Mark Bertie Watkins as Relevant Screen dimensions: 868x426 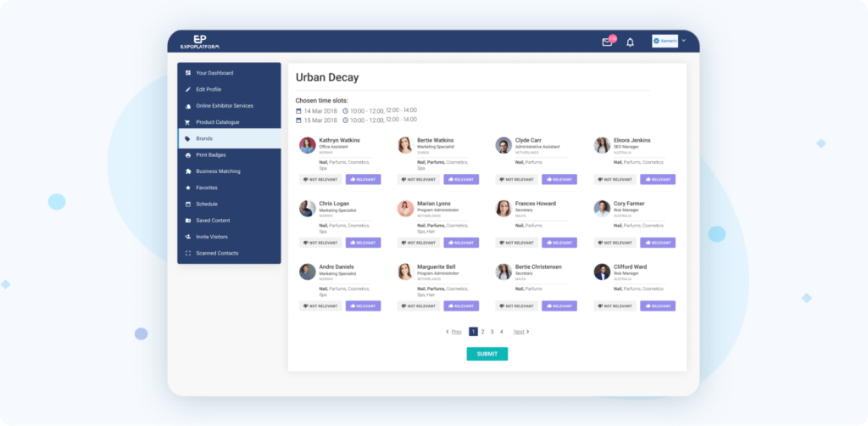point(461,180)
